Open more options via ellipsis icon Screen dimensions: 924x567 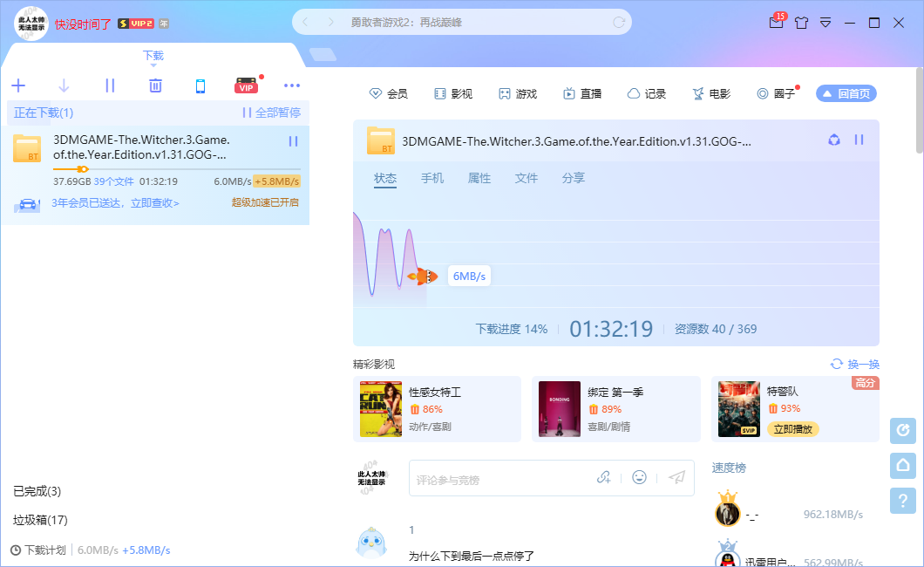tap(292, 85)
